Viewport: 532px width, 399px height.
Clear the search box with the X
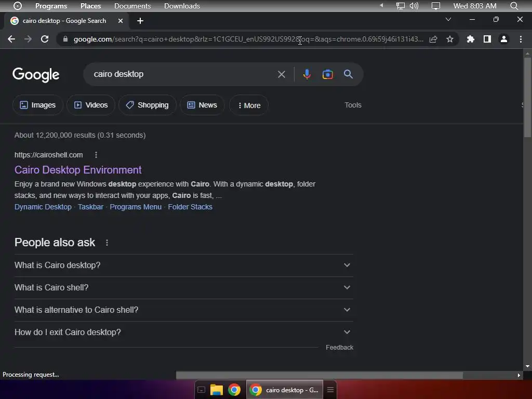click(281, 74)
